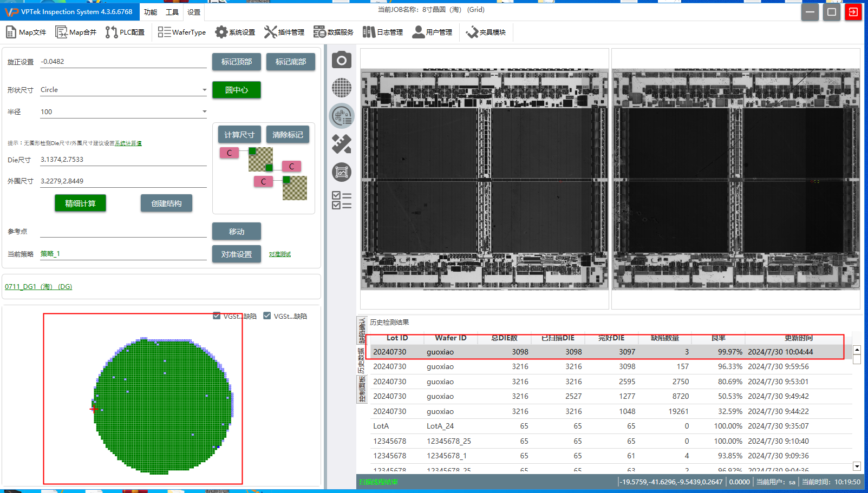Click the wafer map list icon
This screenshot has height=493, width=868.
coord(342,115)
